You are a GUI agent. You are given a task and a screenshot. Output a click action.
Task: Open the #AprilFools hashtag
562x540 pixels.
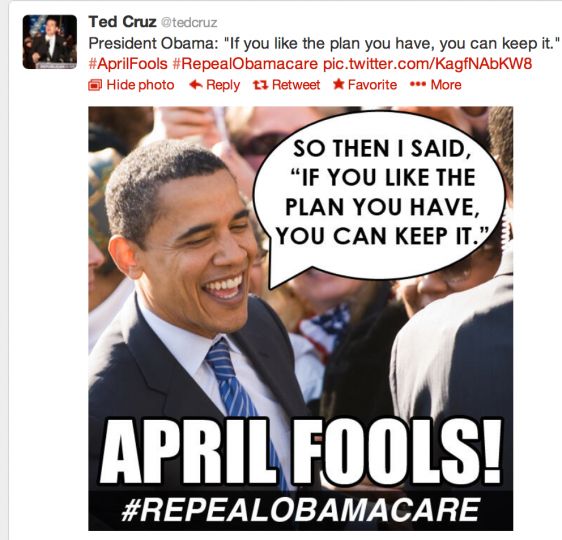[128, 64]
